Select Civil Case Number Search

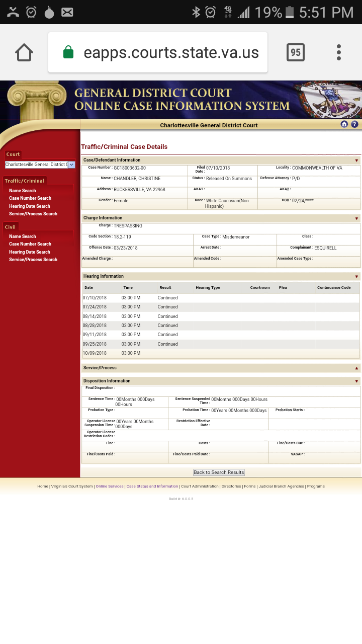(x=30, y=244)
